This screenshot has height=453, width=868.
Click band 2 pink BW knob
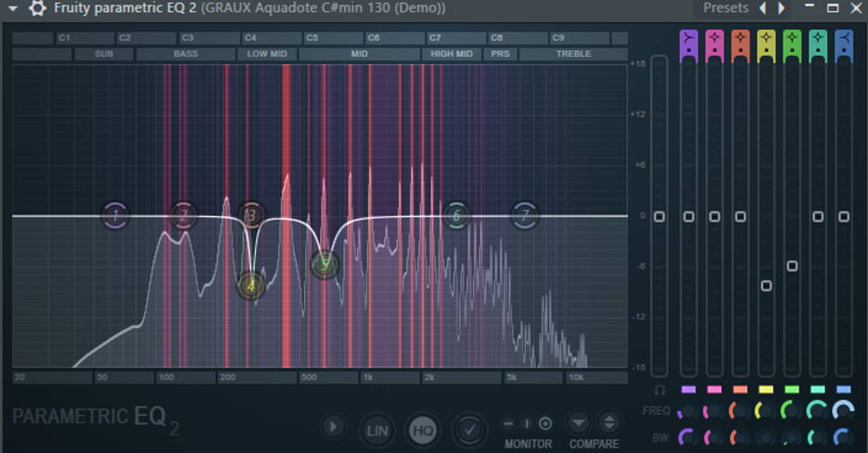click(713, 437)
